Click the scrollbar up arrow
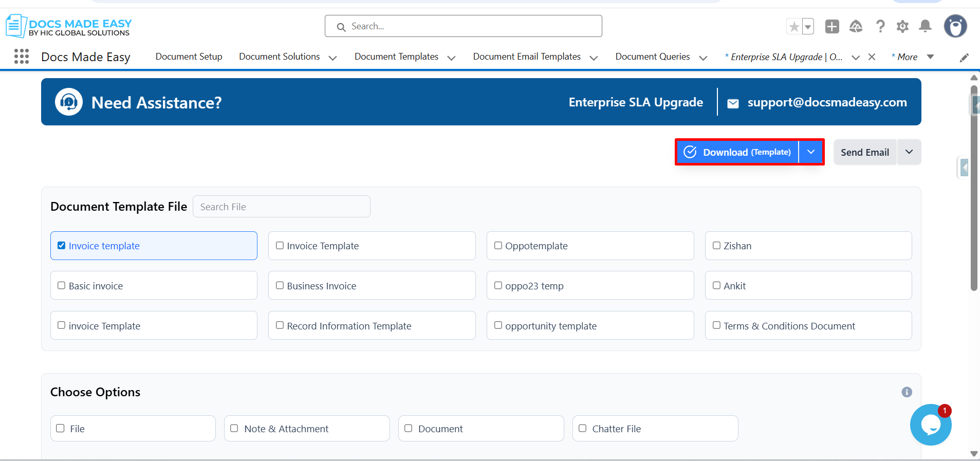The height and width of the screenshot is (461, 980). [974, 78]
